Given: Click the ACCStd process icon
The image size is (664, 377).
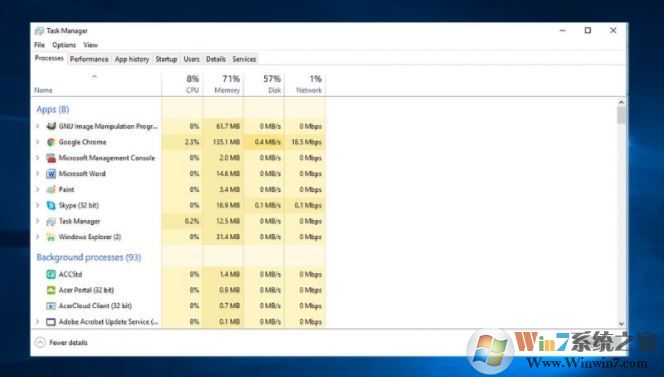Looking at the screenshot, I should 51,274.
